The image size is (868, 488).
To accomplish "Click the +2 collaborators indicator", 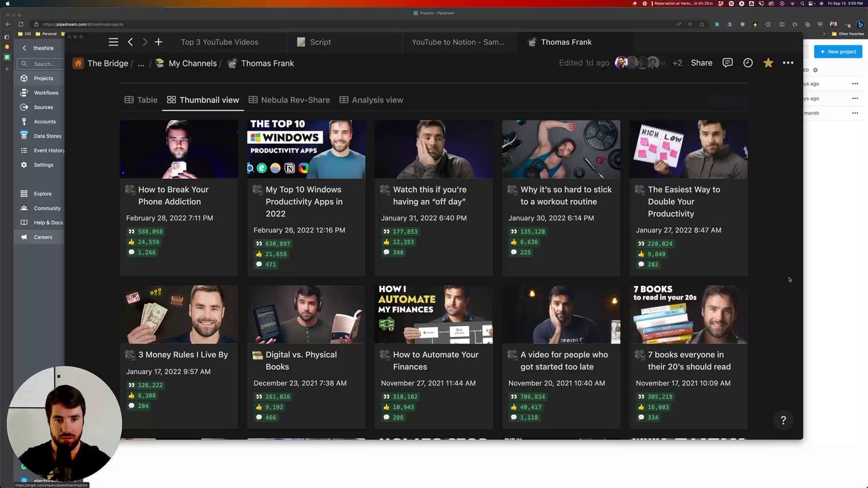I will click(x=677, y=63).
